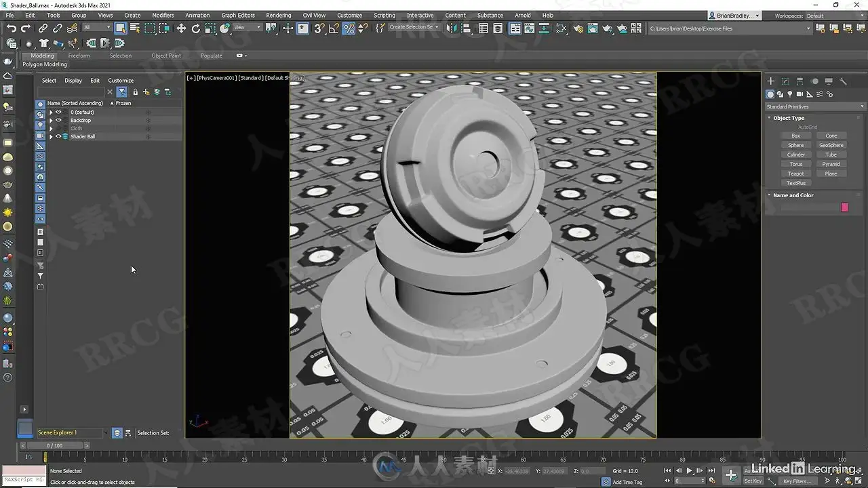Image resolution: width=868 pixels, height=488 pixels.
Task: Toggle visibility eye of Backdrop layer
Action: (58, 120)
